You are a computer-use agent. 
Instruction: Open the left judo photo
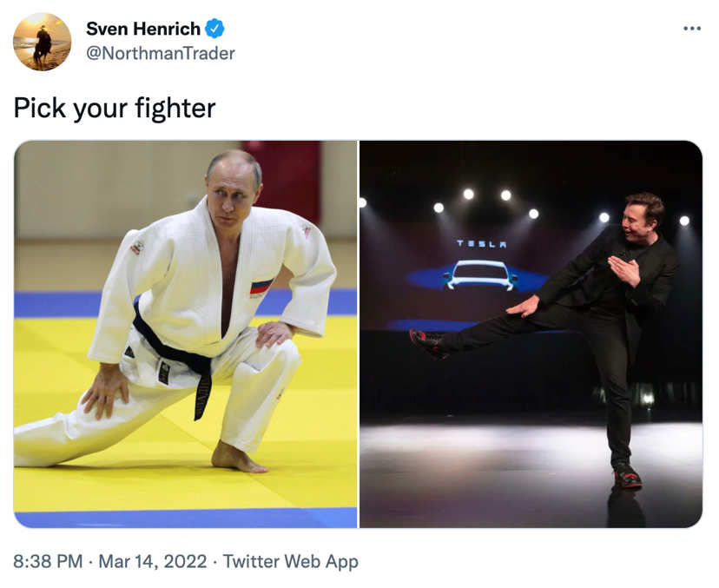pos(185,334)
